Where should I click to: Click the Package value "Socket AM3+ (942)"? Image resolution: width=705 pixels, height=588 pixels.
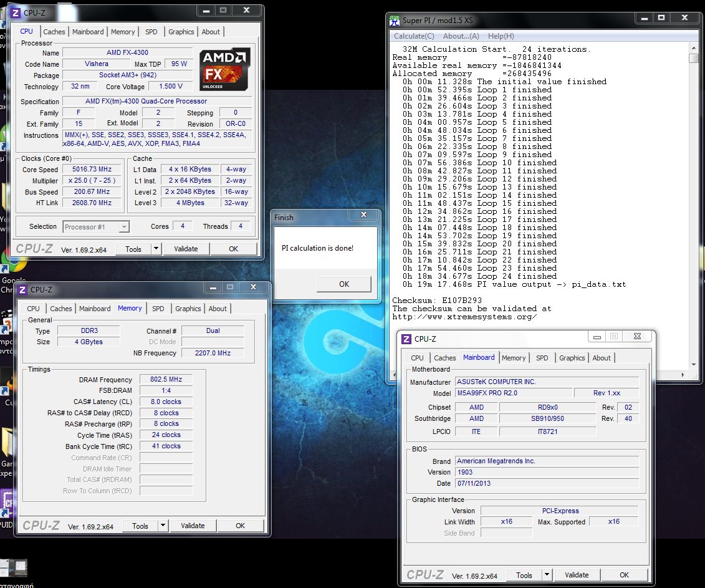[128, 75]
